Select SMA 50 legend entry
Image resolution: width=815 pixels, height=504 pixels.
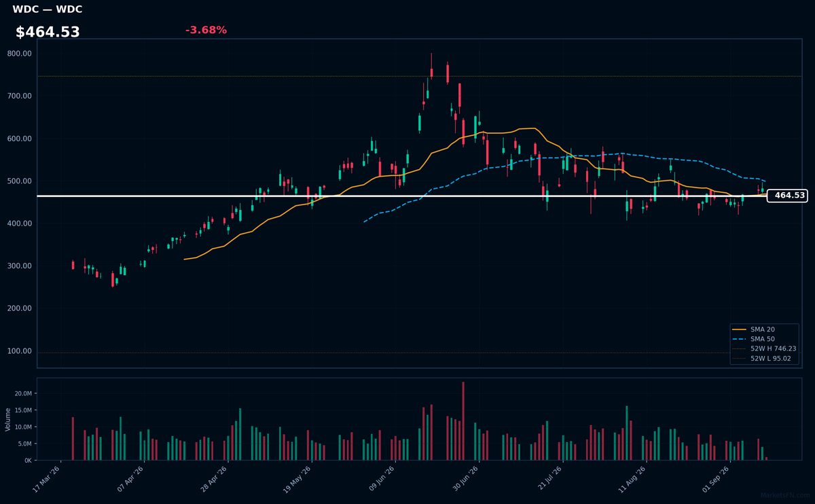click(x=763, y=338)
